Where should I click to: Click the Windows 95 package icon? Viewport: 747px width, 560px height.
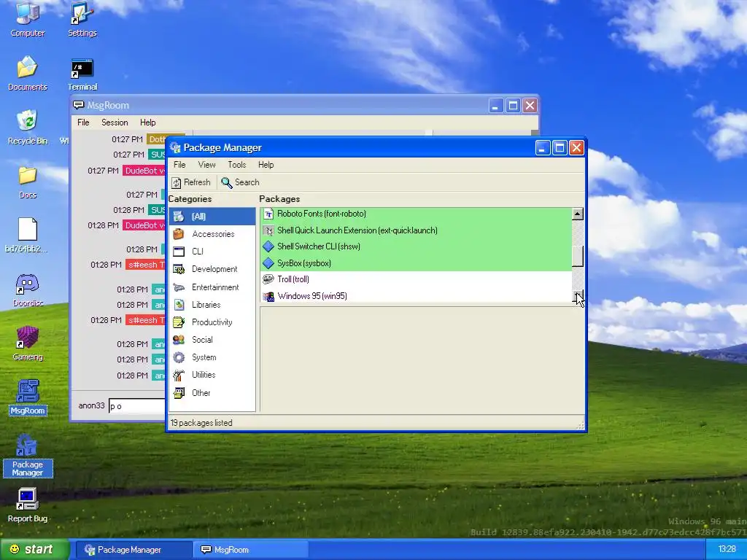click(268, 296)
